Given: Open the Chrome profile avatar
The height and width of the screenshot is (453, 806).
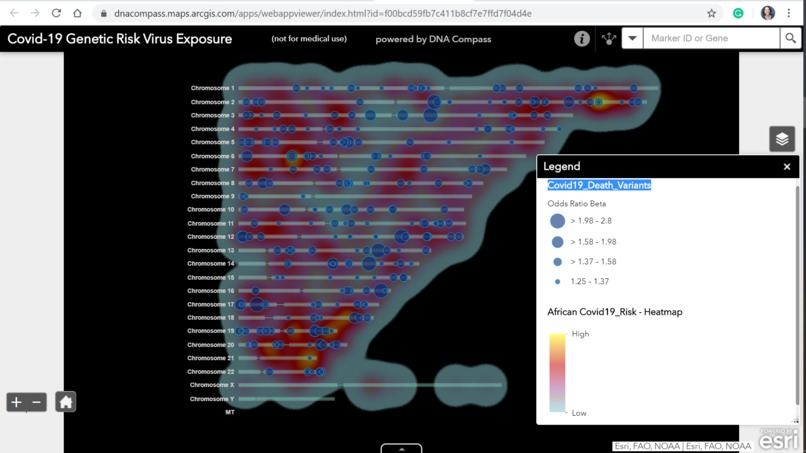Looking at the screenshot, I should click(767, 13).
